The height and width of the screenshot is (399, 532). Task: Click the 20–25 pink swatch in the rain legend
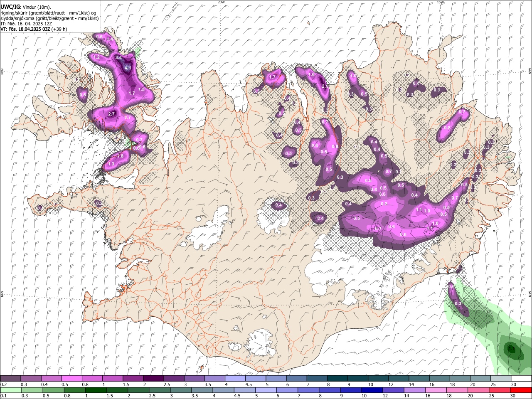(478, 390)
